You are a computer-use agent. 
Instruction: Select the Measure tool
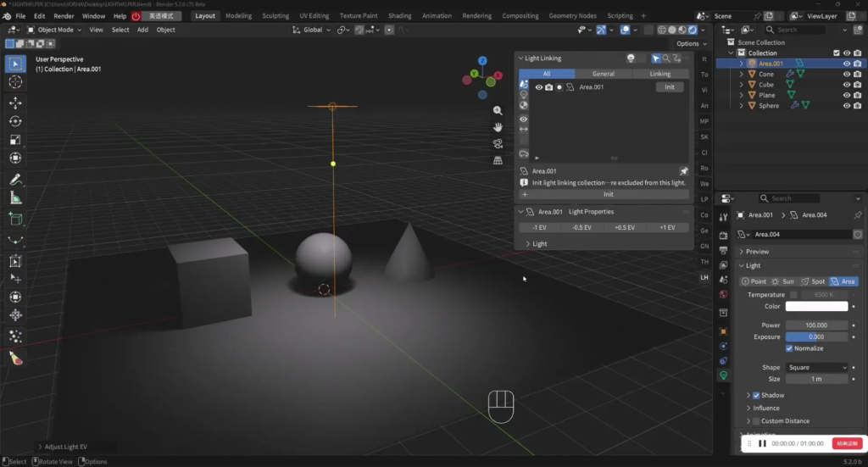tap(15, 198)
